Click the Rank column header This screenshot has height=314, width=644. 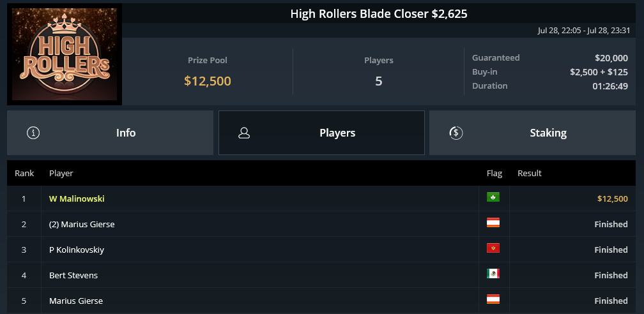point(24,173)
